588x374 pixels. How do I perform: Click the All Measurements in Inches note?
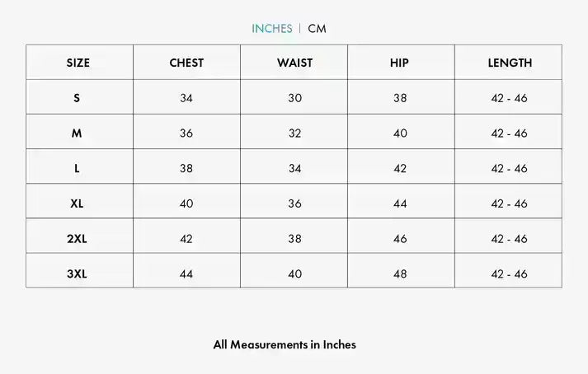click(x=285, y=345)
